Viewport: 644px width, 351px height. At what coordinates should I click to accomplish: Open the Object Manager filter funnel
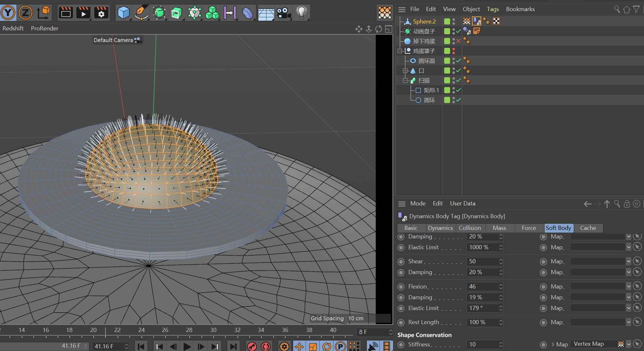coord(636,9)
